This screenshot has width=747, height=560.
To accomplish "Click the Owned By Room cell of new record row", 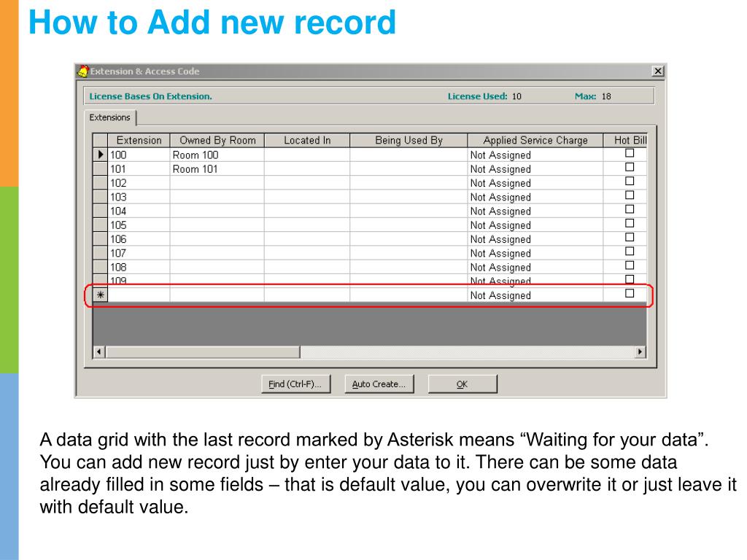I will 217,295.
